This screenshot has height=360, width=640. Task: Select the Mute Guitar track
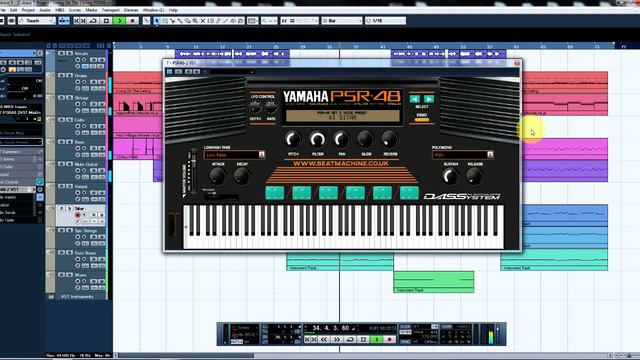tap(87, 164)
